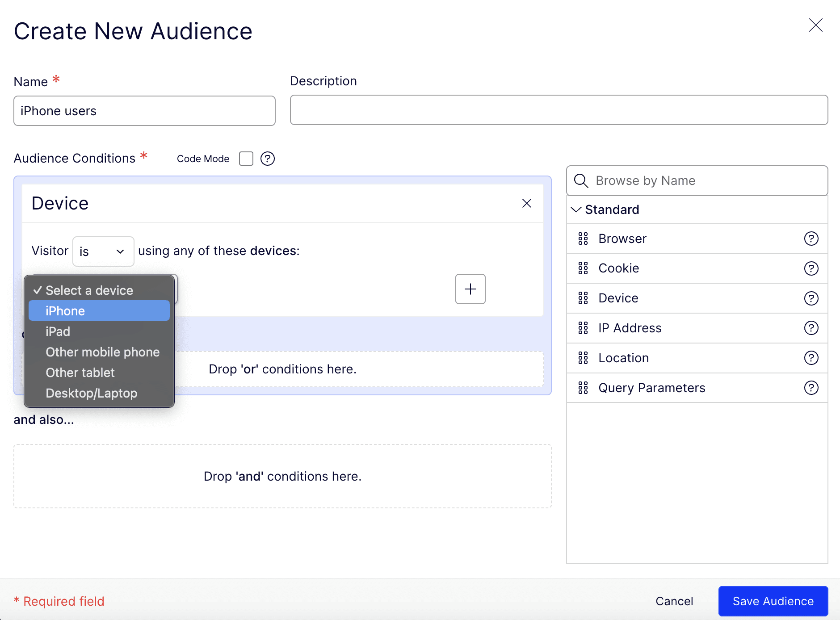Click the help icon for Browser condition

[811, 239]
